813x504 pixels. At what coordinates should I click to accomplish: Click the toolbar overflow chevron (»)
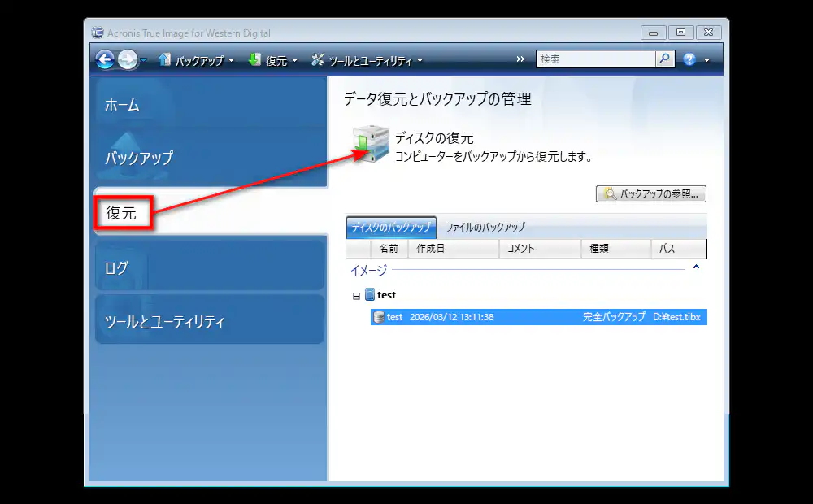[x=520, y=59]
